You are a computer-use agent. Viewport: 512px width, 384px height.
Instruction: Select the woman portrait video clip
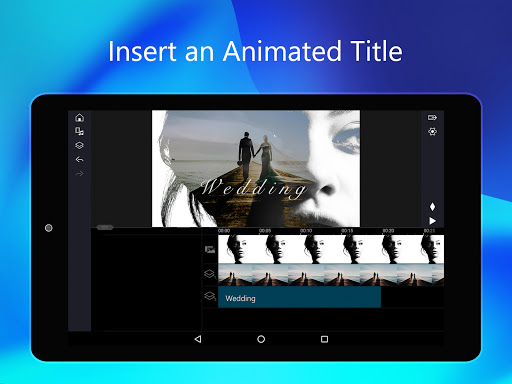click(x=331, y=249)
